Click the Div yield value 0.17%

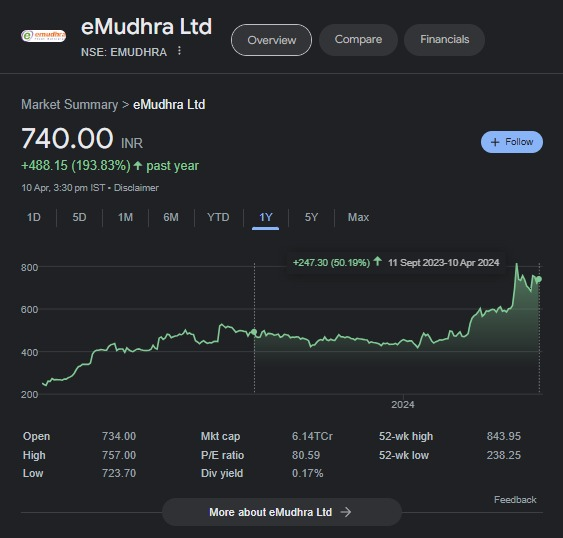click(x=307, y=473)
